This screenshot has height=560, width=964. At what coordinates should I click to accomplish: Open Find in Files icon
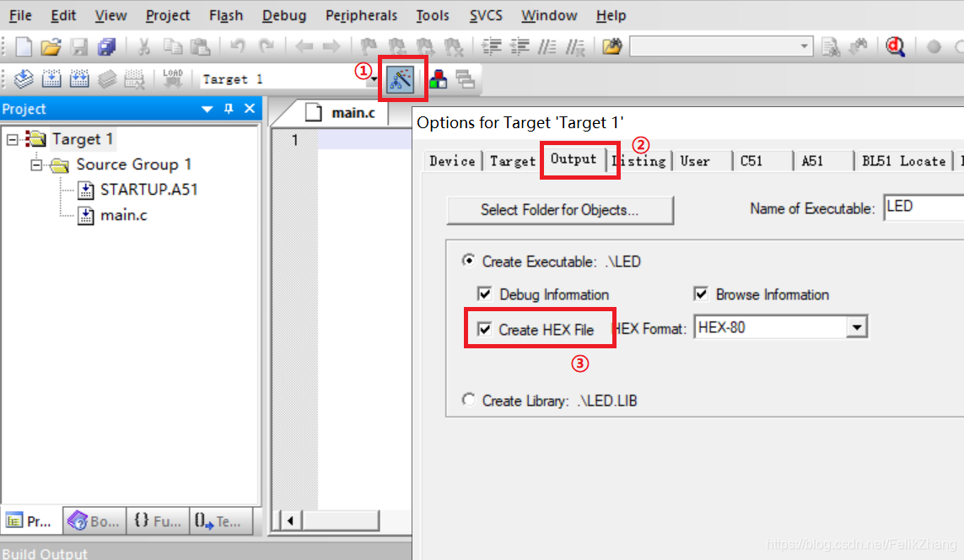coord(611,46)
